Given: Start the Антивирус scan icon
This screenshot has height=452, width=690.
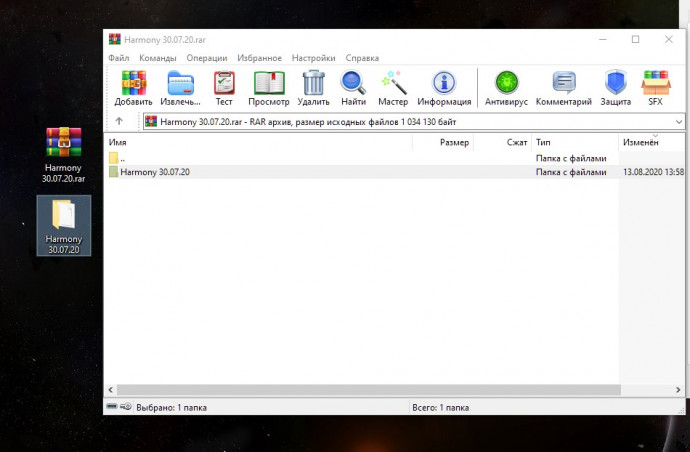Looking at the screenshot, I should [x=506, y=88].
